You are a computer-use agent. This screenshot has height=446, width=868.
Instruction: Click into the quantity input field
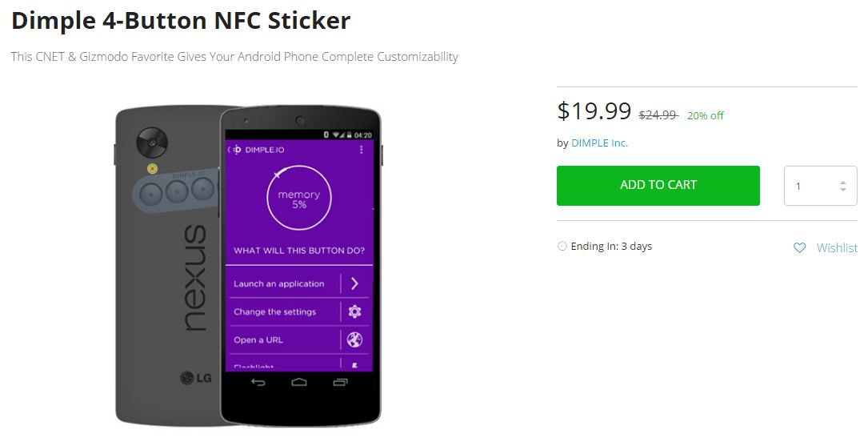[x=810, y=186]
